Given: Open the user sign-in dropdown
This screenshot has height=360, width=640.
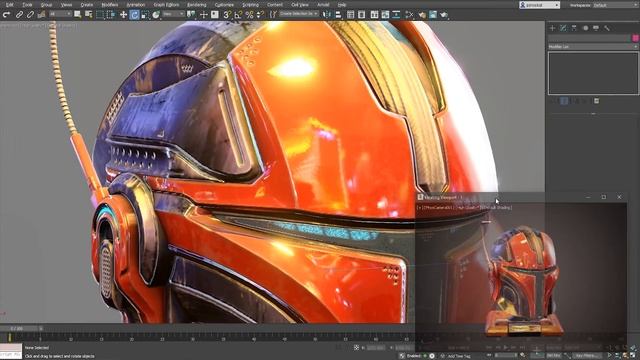Looking at the screenshot, I should pyautogui.click(x=539, y=5).
